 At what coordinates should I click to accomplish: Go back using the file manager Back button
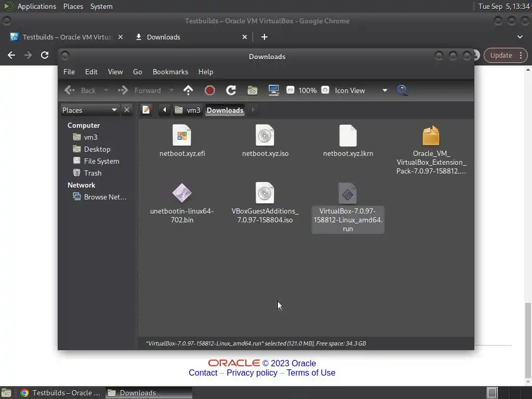[x=80, y=90]
